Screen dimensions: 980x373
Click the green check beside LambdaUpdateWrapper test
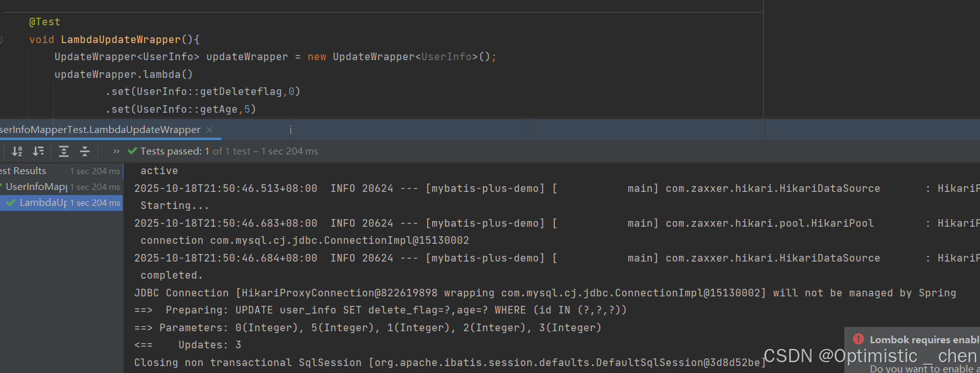click(x=11, y=203)
